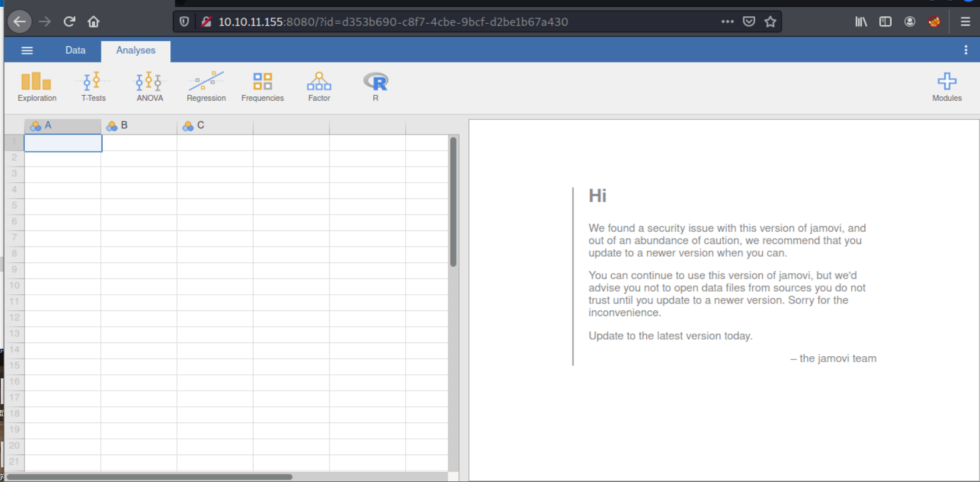Open the Factor analyses menu

click(319, 87)
